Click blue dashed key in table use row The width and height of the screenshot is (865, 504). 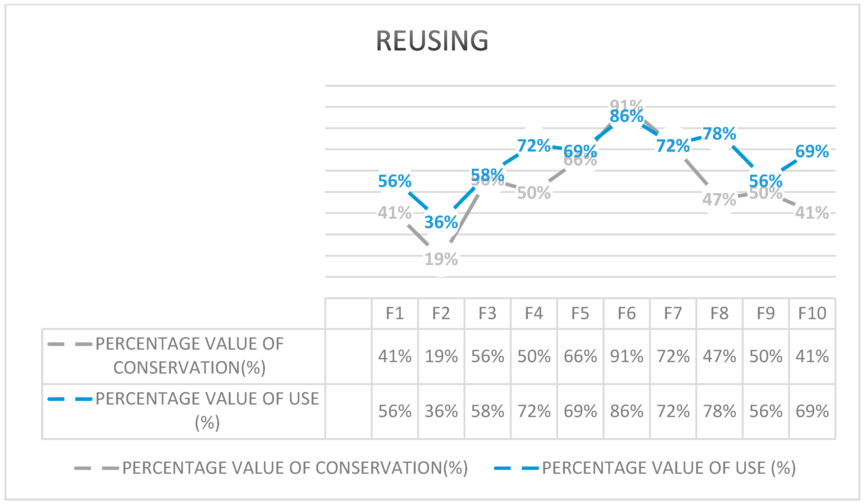tap(70, 399)
